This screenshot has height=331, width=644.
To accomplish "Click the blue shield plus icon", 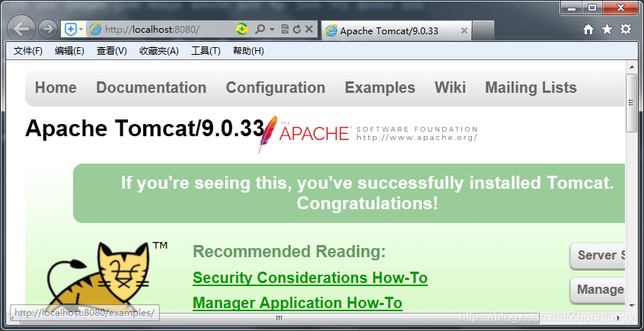I will [x=71, y=29].
